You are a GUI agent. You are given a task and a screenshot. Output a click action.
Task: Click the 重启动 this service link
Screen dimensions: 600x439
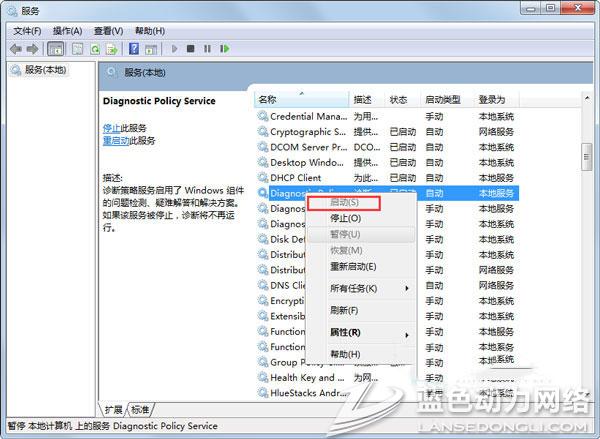[114, 141]
